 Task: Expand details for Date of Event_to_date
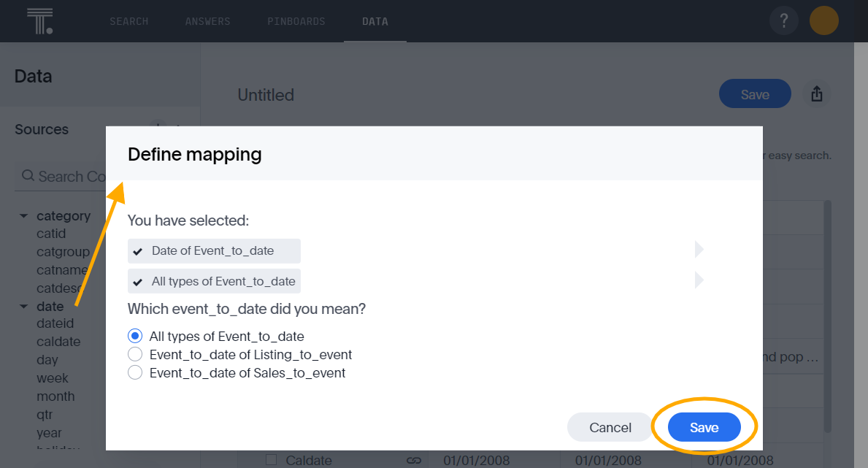[699, 249]
